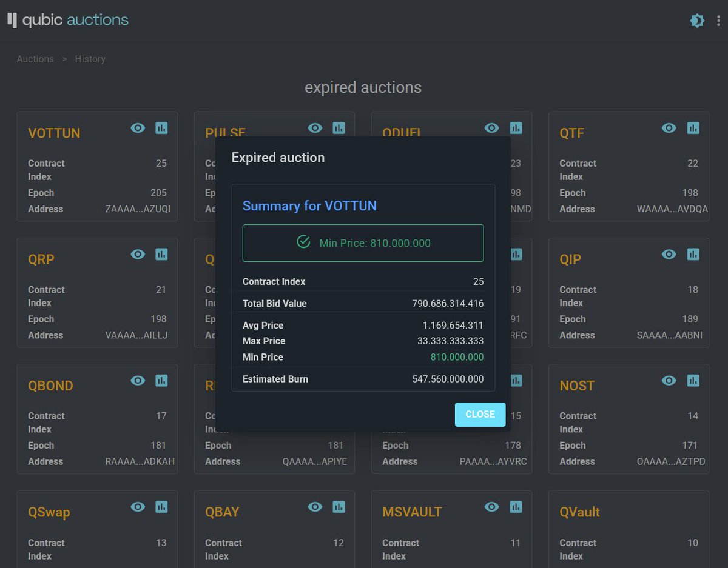The width and height of the screenshot is (728, 568).
Task: Click the QSwap card title
Action: point(49,512)
